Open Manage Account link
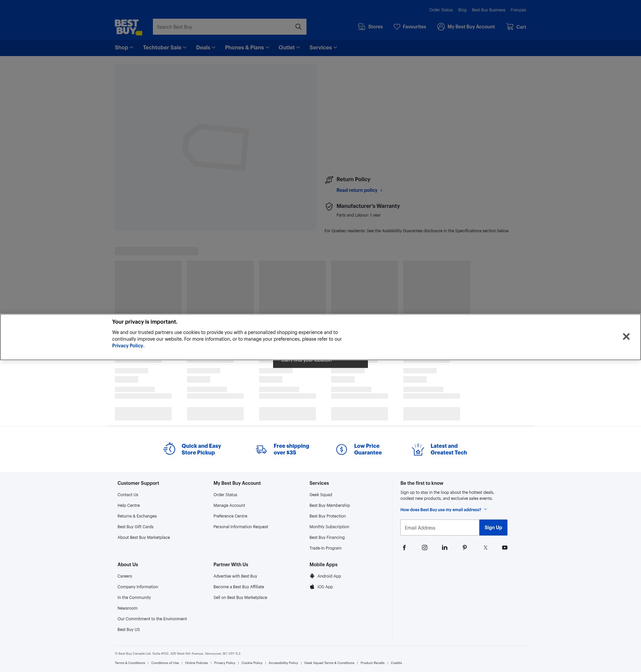The image size is (641, 672). pyautogui.click(x=229, y=506)
